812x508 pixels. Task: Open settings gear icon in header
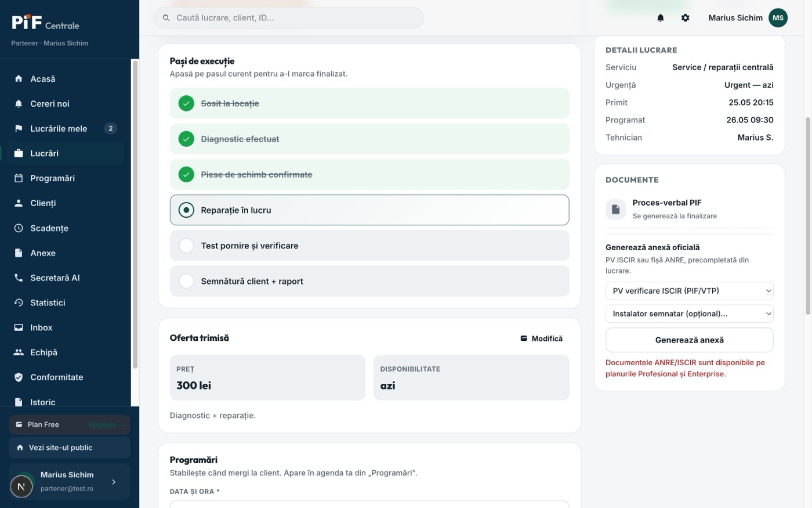685,18
